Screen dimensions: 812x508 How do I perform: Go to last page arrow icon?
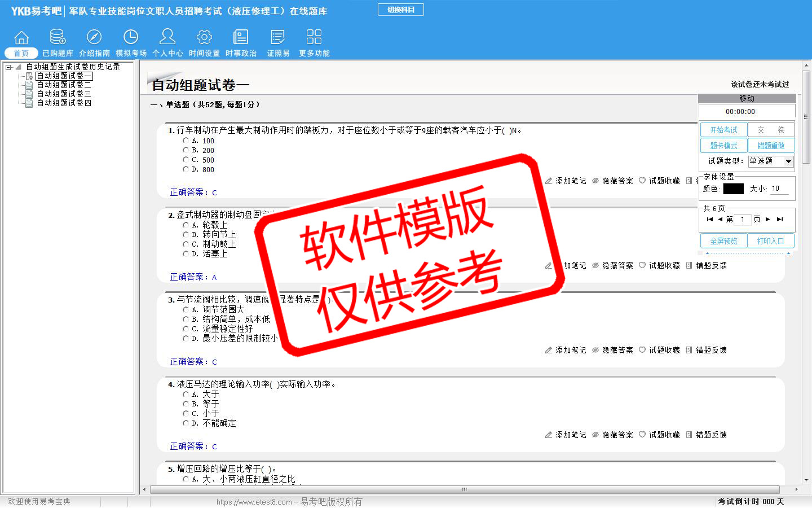pos(780,219)
